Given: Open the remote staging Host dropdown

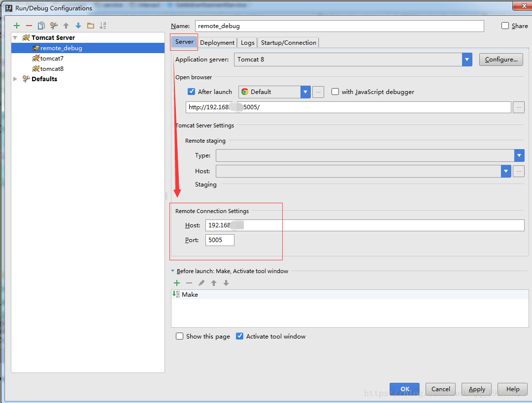Looking at the screenshot, I should pos(506,171).
